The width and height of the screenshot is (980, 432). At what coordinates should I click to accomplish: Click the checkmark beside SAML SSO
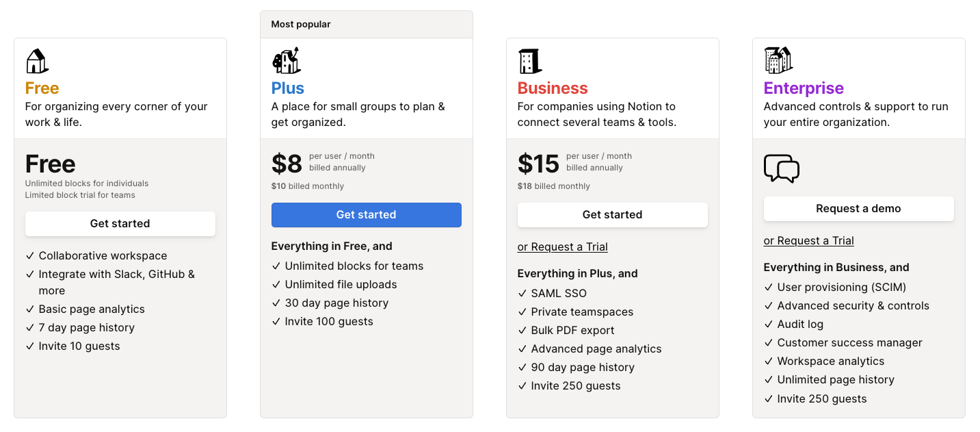pyautogui.click(x=521, y=293)
